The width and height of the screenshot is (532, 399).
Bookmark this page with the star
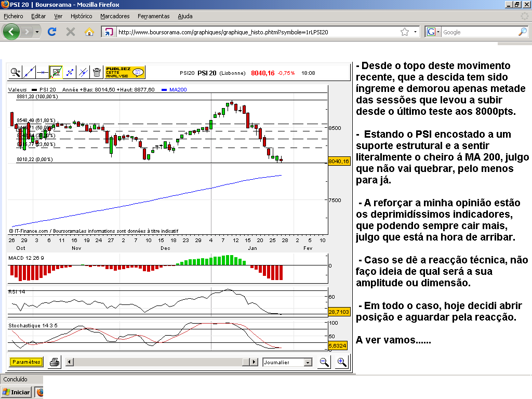405,32
